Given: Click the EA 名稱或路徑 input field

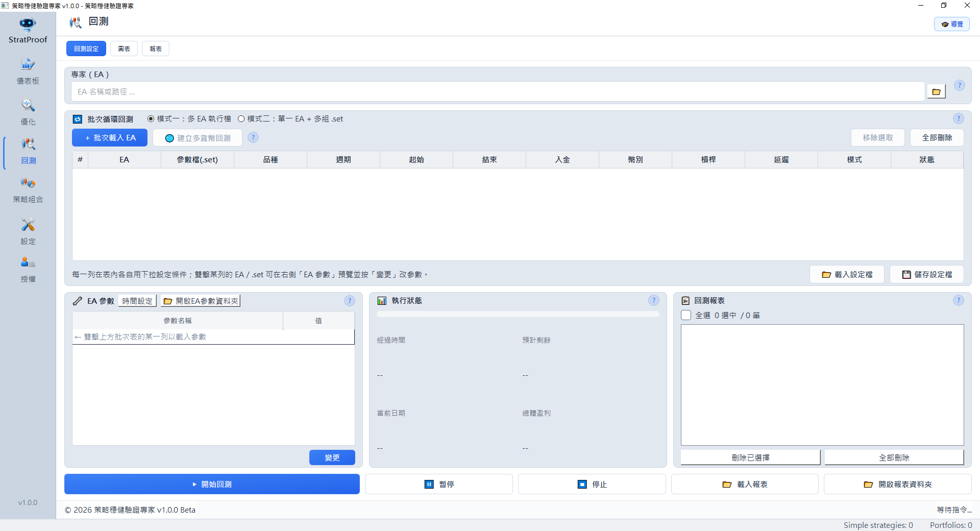Looking at the screenshot, I should tap(498, 92).
